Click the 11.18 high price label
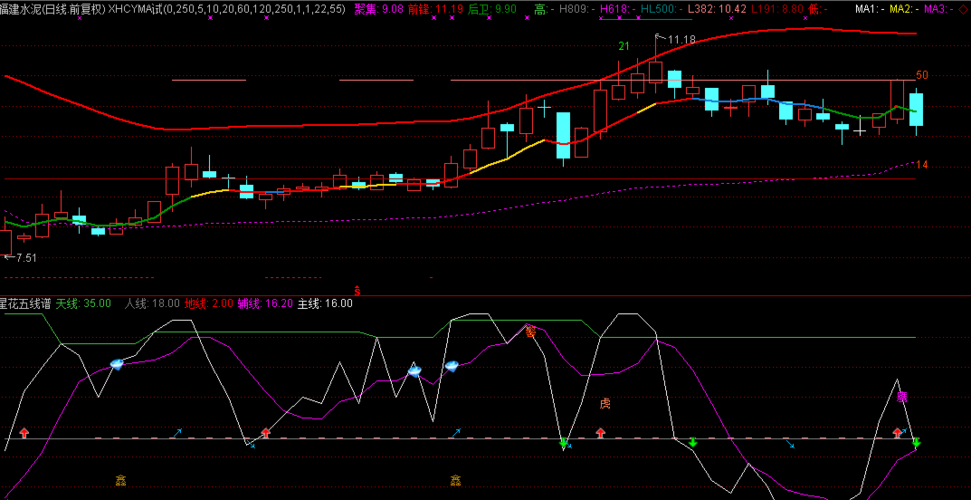 pyautogui.click(x=681, y=40)
